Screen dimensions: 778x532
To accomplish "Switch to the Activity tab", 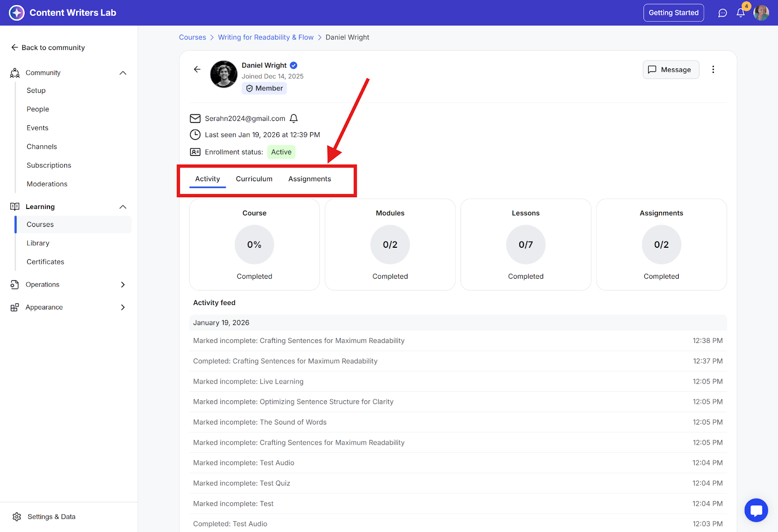I will pos(208,179).
